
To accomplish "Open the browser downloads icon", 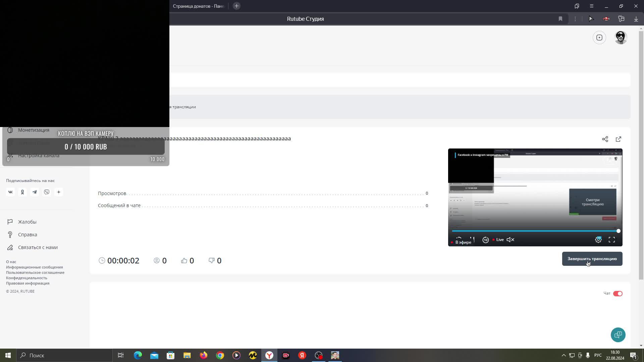I will 636,19.
